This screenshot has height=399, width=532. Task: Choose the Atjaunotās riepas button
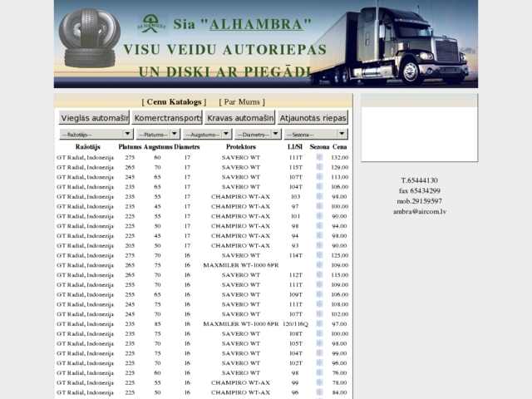coord(313,118)
